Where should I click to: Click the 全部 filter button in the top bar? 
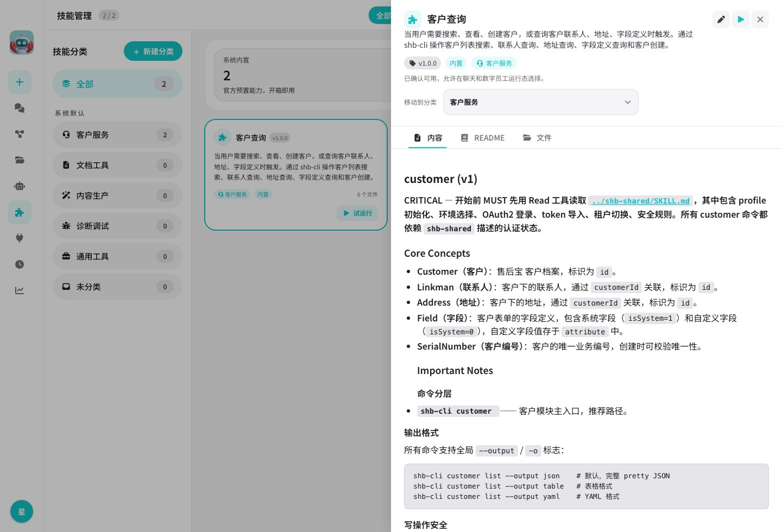click(380, 15)
